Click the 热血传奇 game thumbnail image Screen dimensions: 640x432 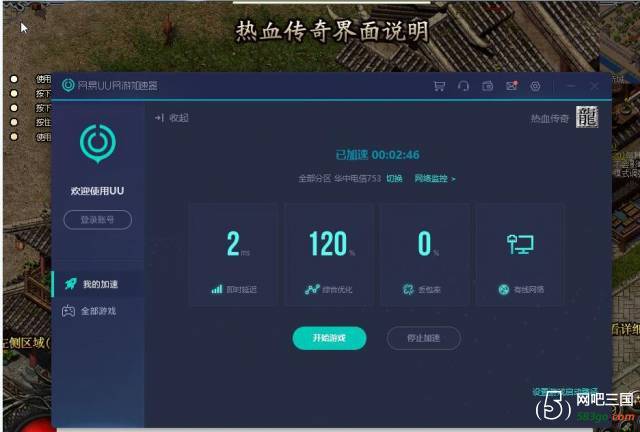pyautogui.click(x=587, y=117)
